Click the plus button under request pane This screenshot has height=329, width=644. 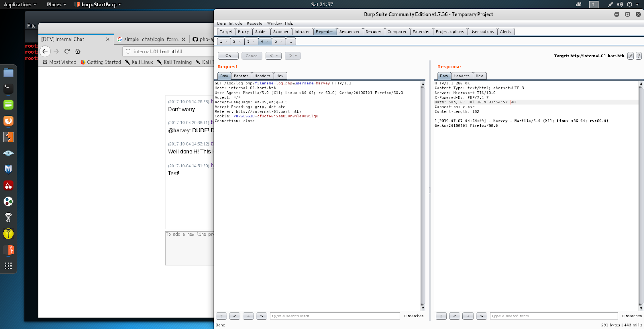click(x=248, y=316)
